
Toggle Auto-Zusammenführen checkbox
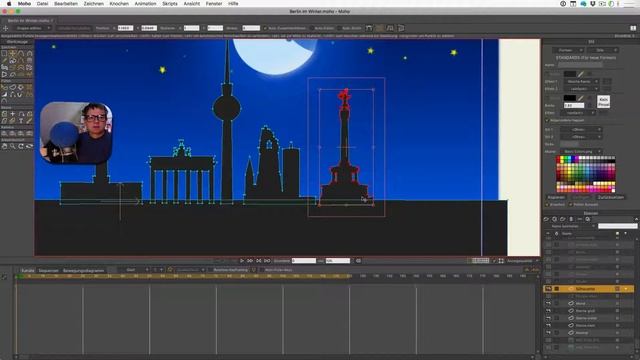pos(265,28)
